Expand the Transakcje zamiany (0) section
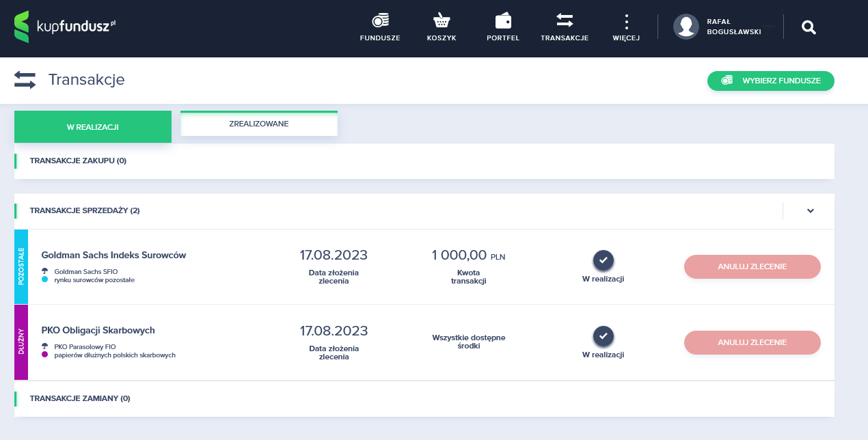The image size is (868, 440). pos(424,398)
